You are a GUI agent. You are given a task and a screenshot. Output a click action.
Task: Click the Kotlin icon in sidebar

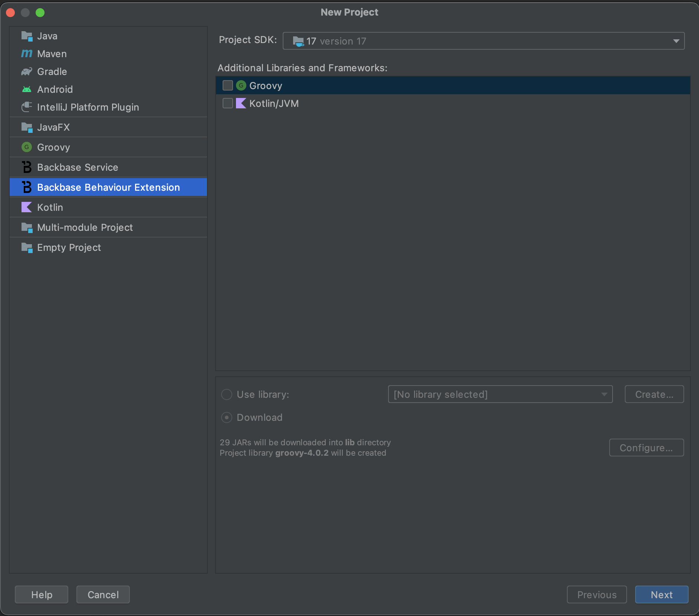pos(27,207)
